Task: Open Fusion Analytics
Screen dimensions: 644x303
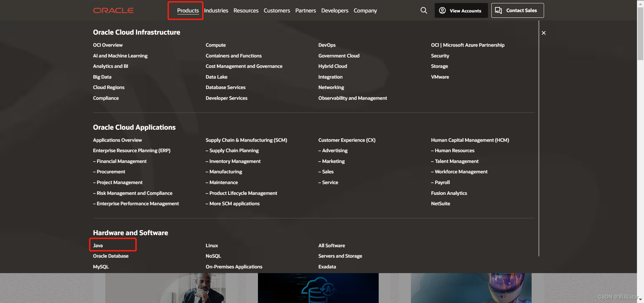Action: 449,193
